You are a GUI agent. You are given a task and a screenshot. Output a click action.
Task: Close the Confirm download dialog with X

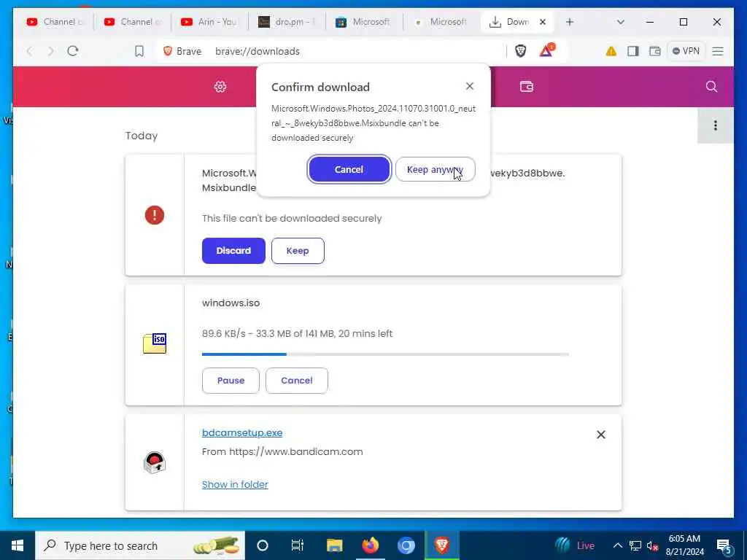coord(470,86)
